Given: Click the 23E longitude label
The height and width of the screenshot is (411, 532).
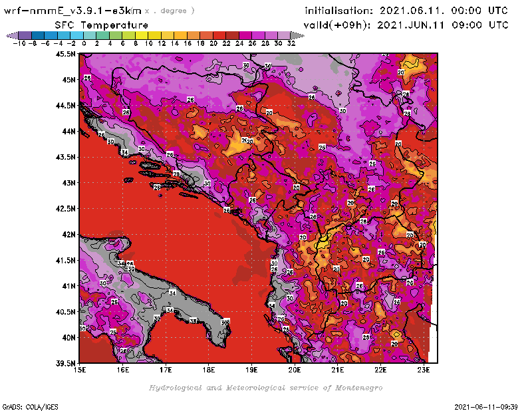Looking at the screenshot, I should [424, 370].
